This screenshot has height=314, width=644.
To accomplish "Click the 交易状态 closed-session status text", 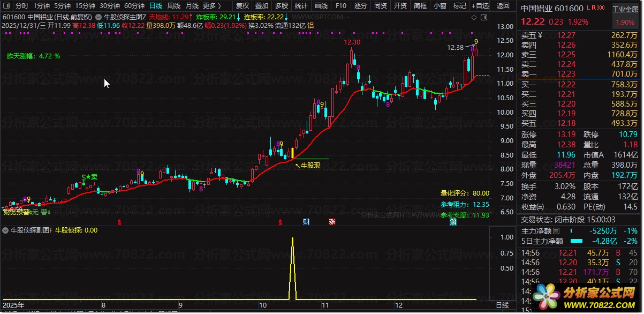I will 567,220.
